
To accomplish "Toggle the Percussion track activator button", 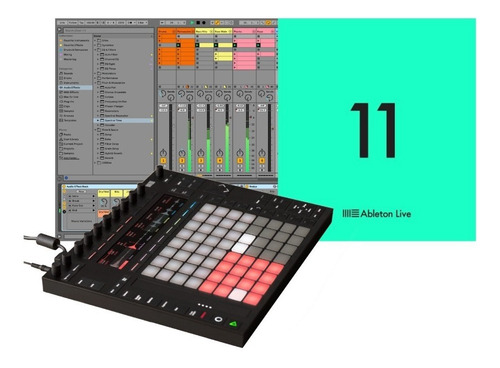I will coord(182,161).
